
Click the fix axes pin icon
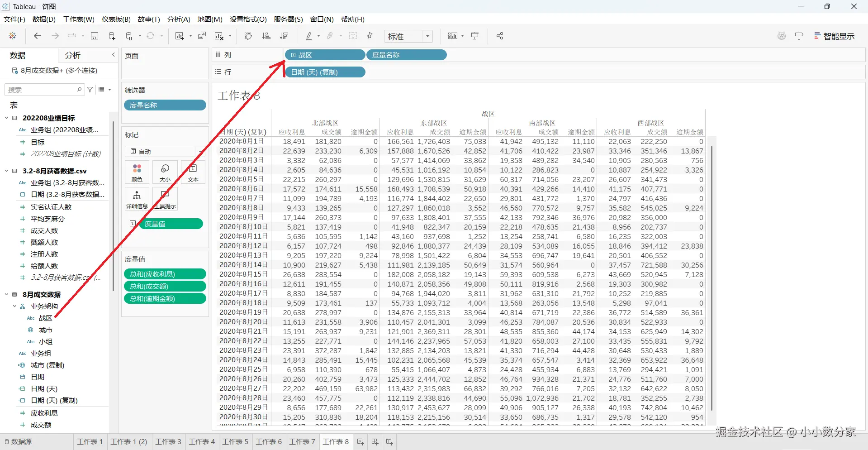pos(370,36)
